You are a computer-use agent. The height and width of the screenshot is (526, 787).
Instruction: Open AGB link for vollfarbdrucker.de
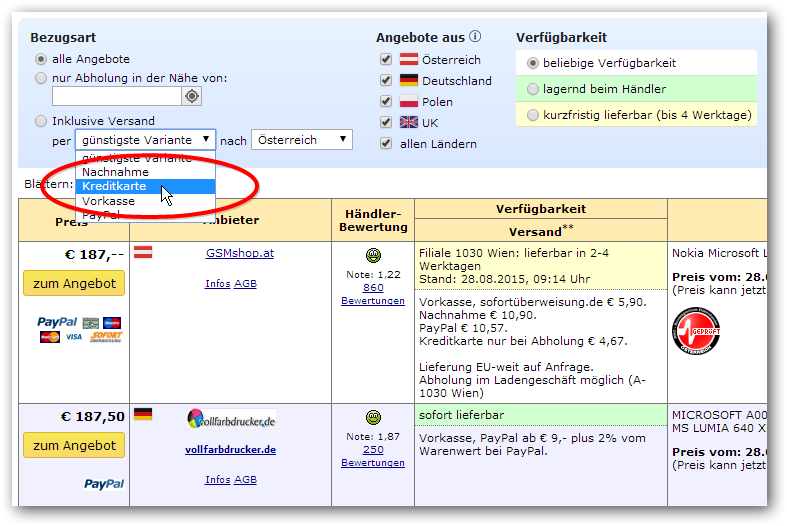tap(245, 480)
